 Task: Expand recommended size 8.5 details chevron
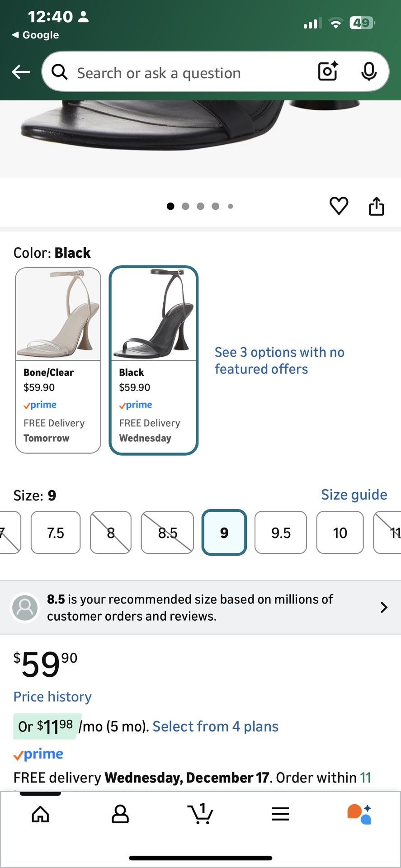pyautogui.click(x=384, y=607)
